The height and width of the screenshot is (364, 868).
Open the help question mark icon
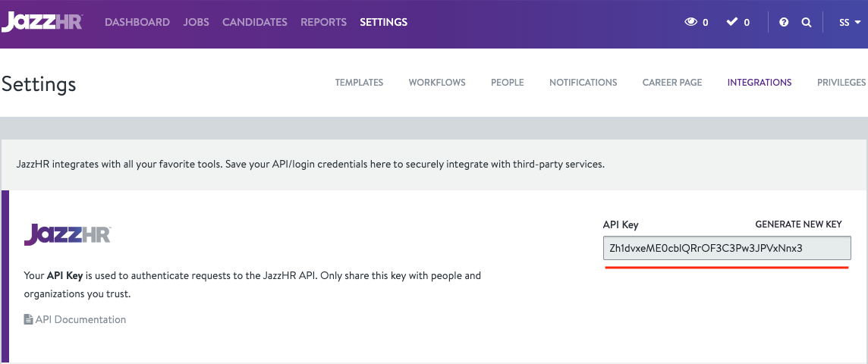784,23
